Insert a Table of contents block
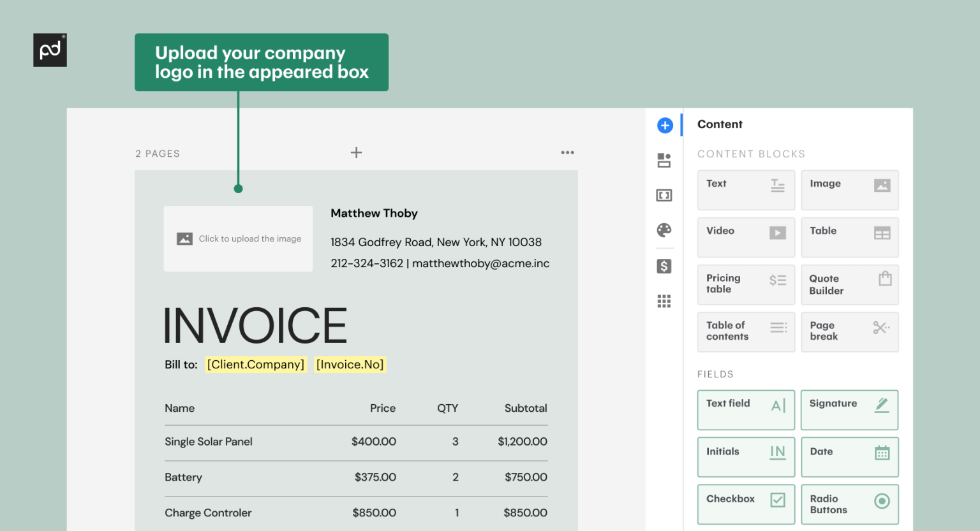Viewport: 980px width, 531px height. point(746,331)
